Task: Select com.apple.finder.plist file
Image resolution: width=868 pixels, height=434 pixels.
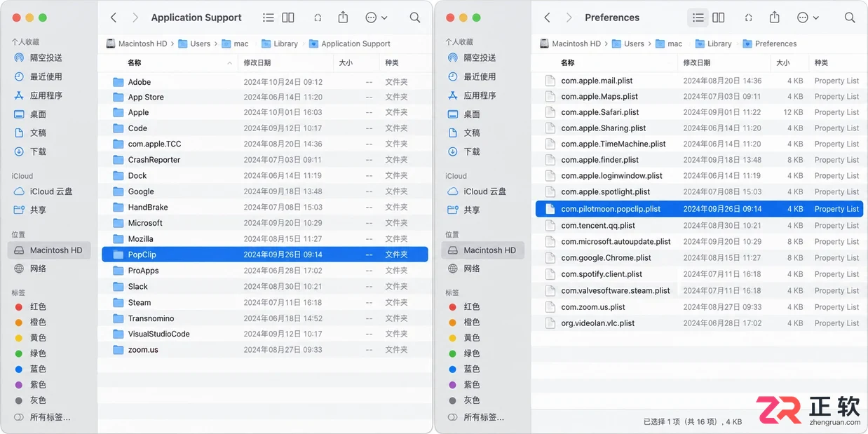Action: click(x=699, y=160)
